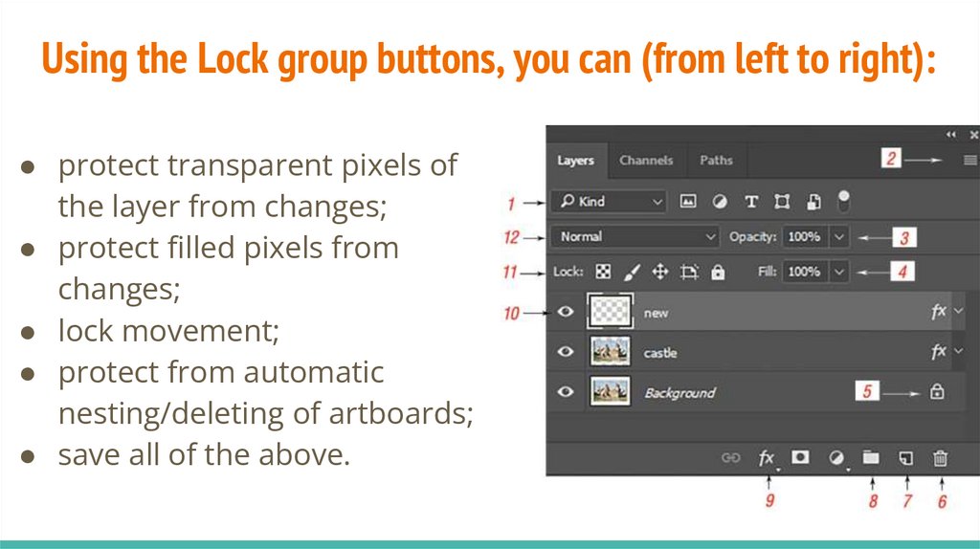Toggle the layer filtering on/off switch

pos(843,201)
